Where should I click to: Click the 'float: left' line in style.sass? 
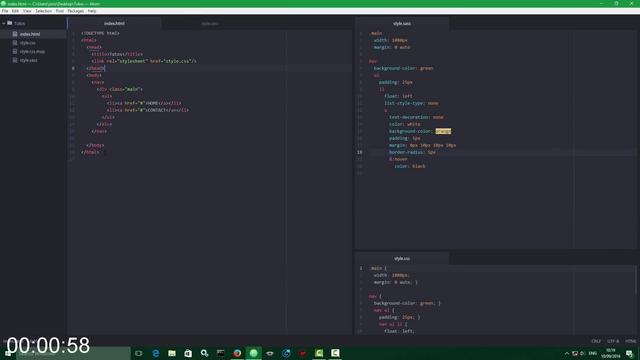[x=398, y=96]
